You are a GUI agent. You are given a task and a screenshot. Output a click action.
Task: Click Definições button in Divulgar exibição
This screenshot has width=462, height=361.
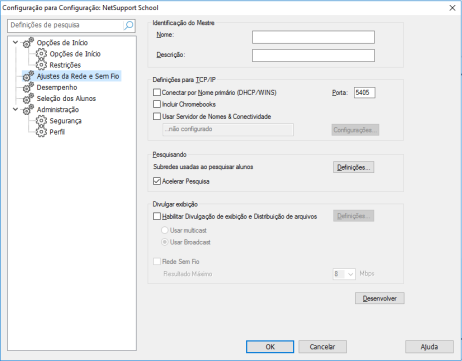coord(353,216)
